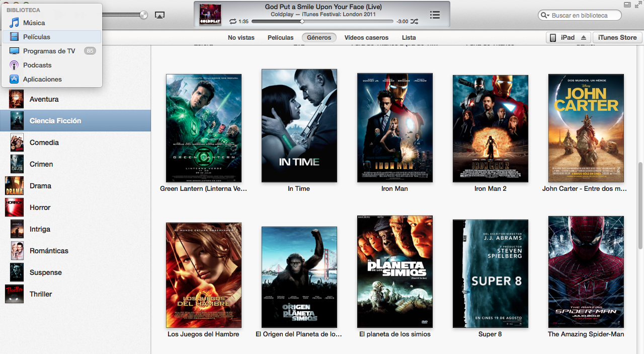The width and height of the screenshot is (644, 354).
Task: Switch to the 'No vistas' tab
Action: click(241, 38)
